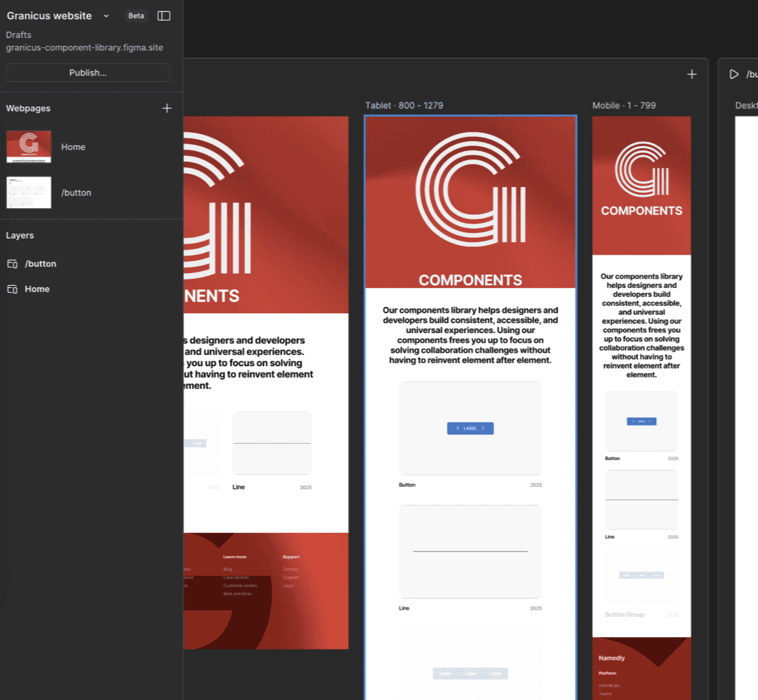Click the Line card caption in tablet frame
The height and width of the screenshot is (700, 758).
tap(404, 608)
